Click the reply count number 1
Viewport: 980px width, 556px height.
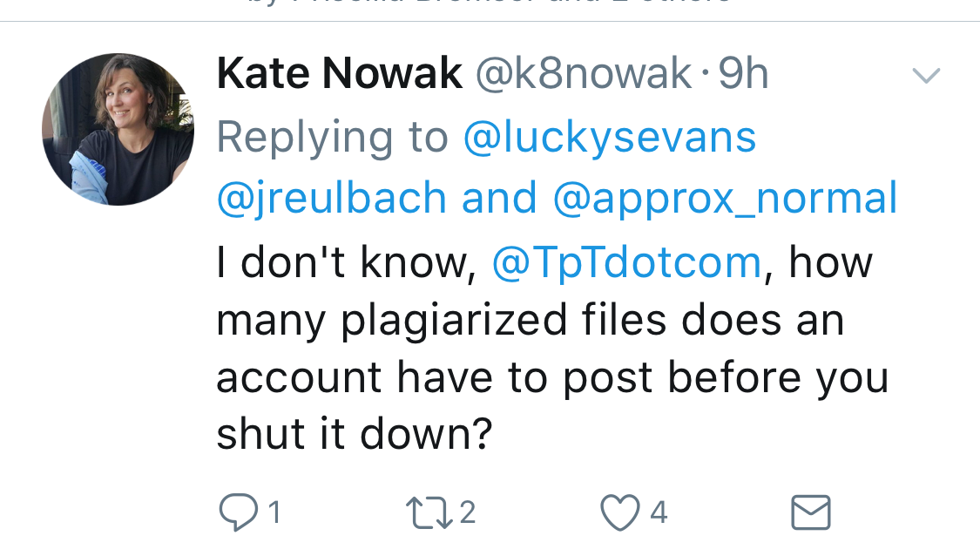(x=274, y=512)
